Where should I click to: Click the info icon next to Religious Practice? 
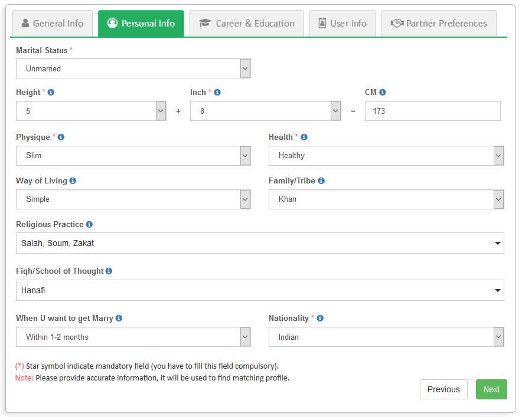point(89,225)
